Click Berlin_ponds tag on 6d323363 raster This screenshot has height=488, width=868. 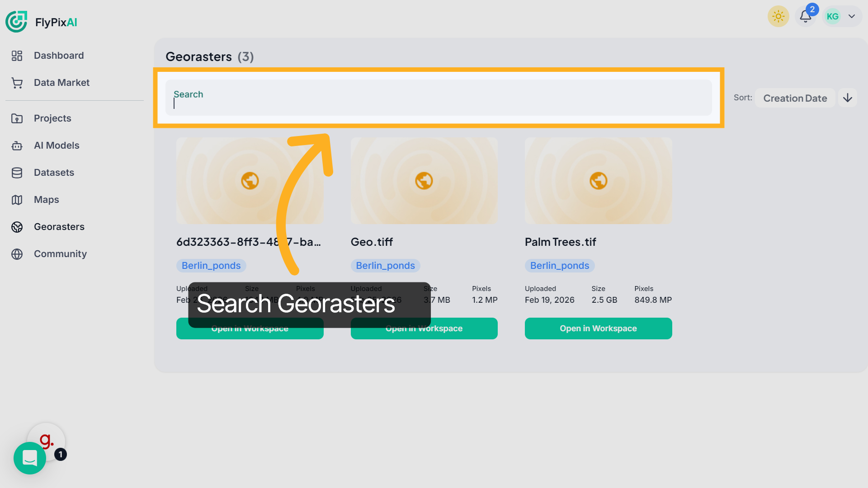211,266
